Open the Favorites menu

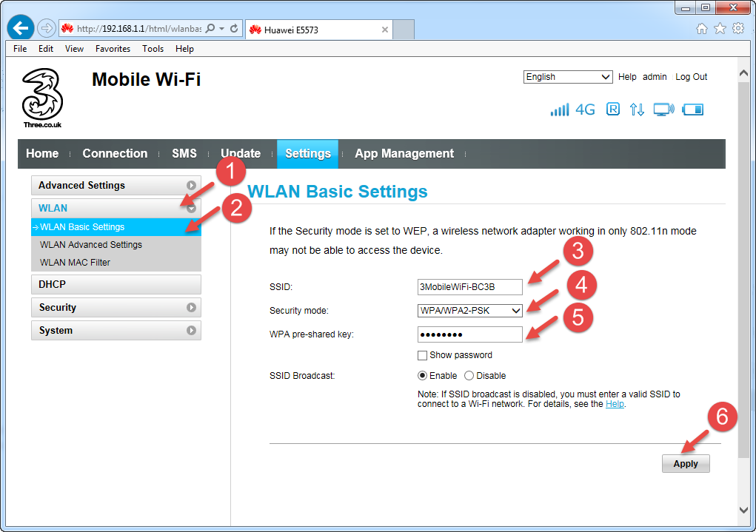click(113, 49)
